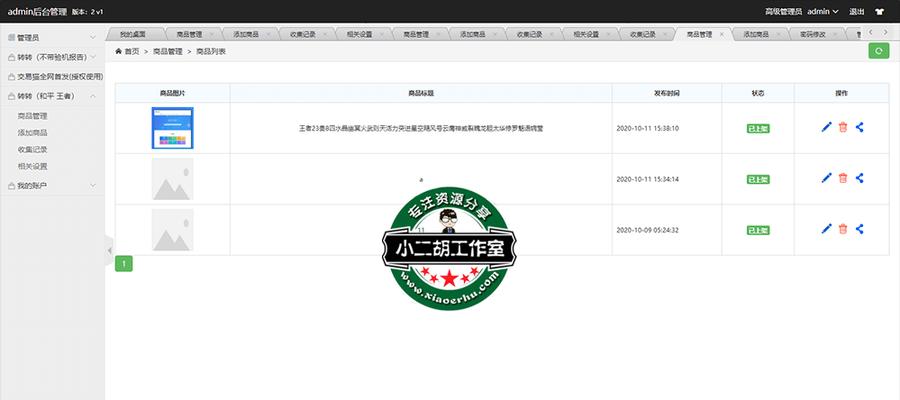Click placeholder image of the 05:24:32 product
This screenshot has width=900, height=400.
[172, 230]
